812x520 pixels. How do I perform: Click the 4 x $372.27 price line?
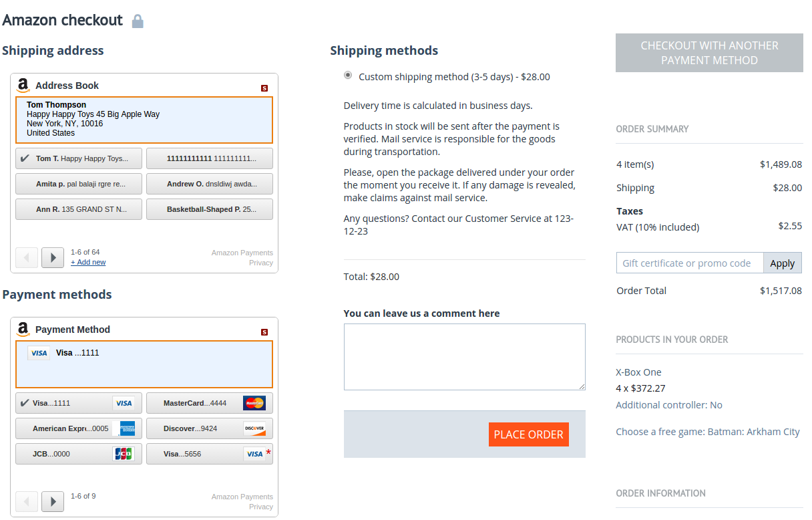coord(640,388)
